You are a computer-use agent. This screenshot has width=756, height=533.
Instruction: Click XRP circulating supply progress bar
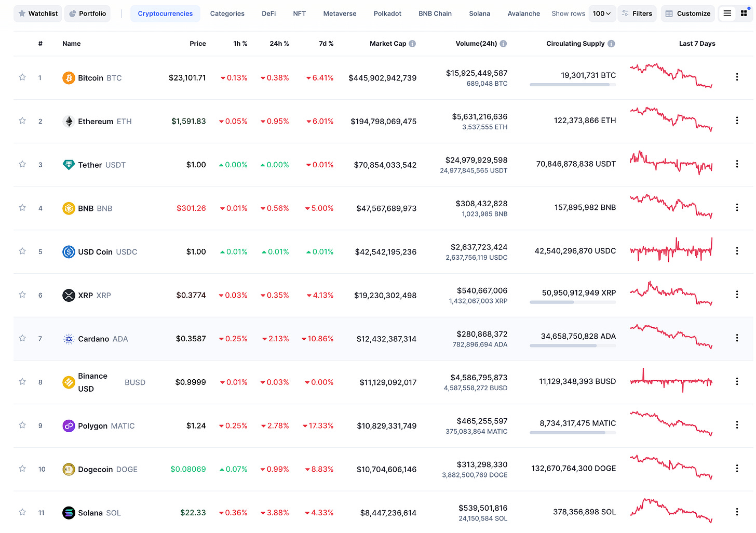tap(573, 302)
